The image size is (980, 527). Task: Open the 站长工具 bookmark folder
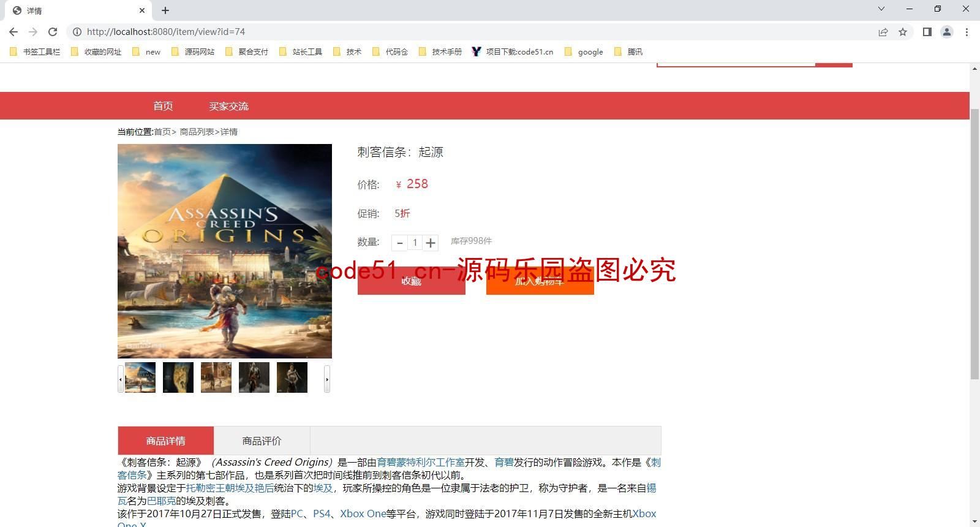tap(301, 51)
